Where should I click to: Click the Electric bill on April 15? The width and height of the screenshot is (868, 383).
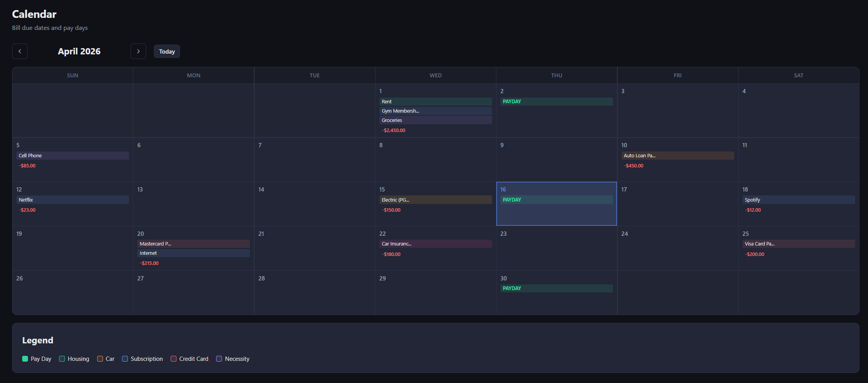click(x=435, y=200)
